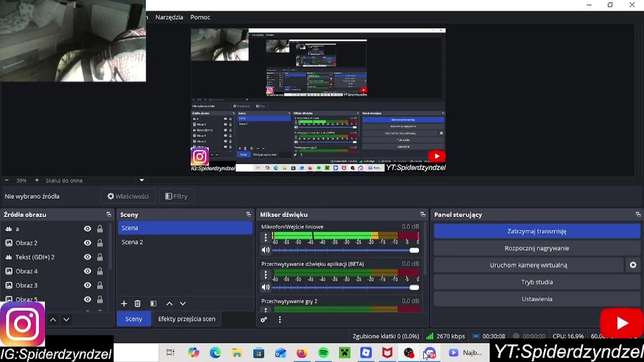Open Microsoft Edge from taskbar
This screenshot has width=644, height=362.
point(215,353)
